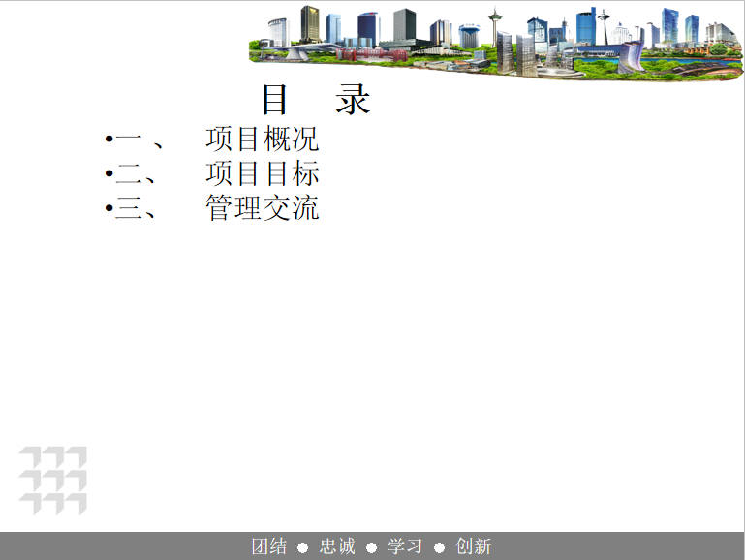
Task: Click the 管理交流 agenda item
Action: (x=262, y=208)
